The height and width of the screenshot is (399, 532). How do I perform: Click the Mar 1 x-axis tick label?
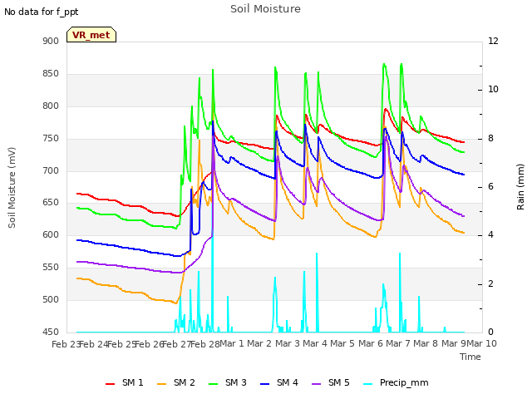[x=232, y=343]
